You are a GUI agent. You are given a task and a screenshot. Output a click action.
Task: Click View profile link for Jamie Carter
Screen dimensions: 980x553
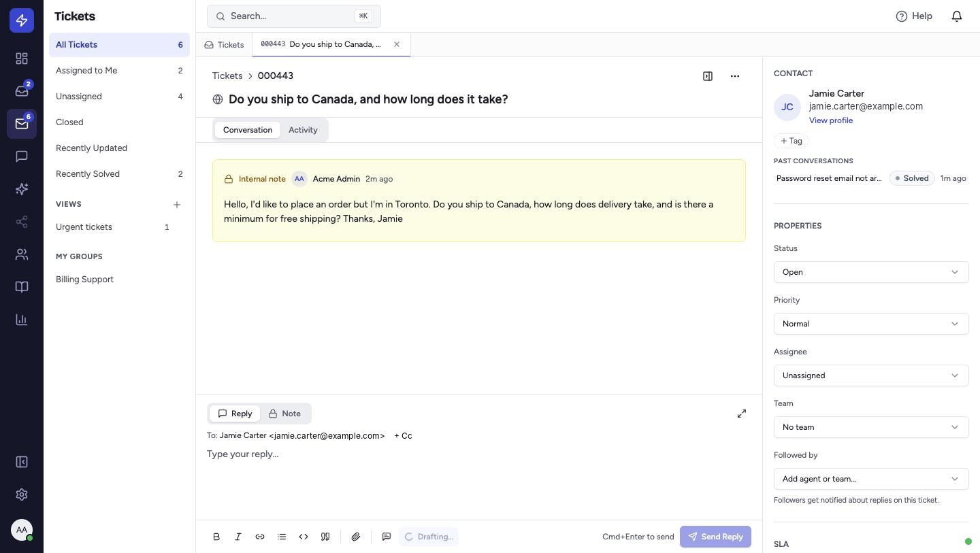click(831, 120)
